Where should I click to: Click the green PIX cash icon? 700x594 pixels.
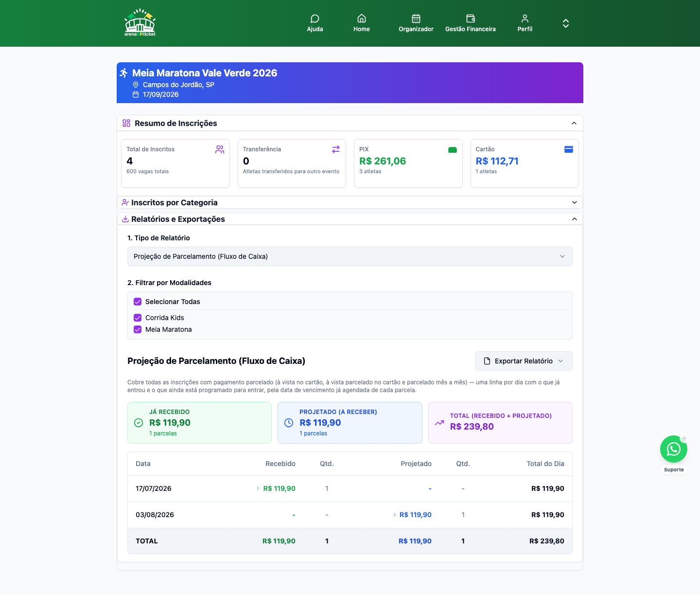tap(453, 150)
